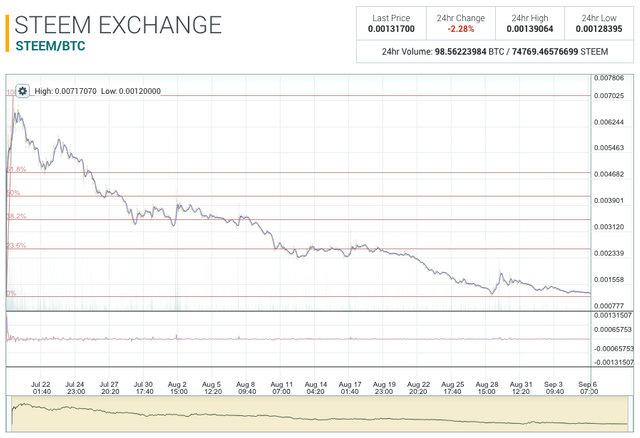640x438 pixels.
Task: Click the Aug 31 12:20 date label
Action: pos(521,388)
